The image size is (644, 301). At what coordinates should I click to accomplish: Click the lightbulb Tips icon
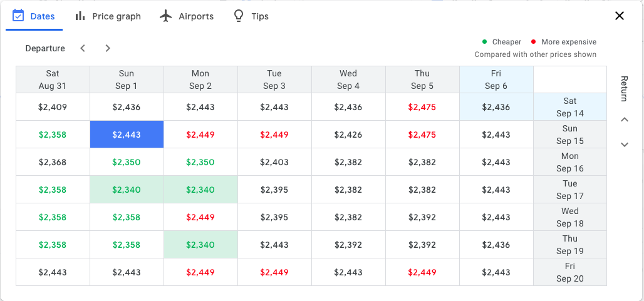pos(238,16)
